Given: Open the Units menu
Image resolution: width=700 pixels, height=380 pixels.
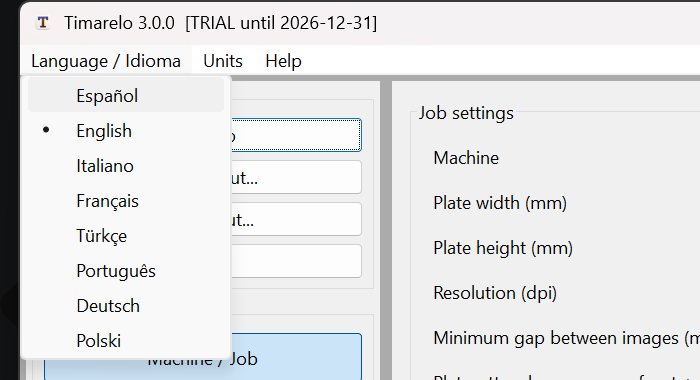Looking at the screenshot, I should click(223, 61).
